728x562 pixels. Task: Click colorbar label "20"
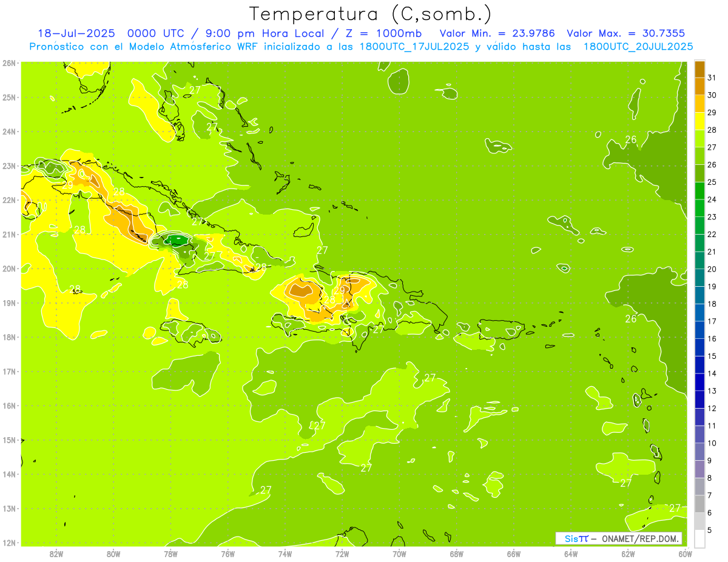[712, 269]
